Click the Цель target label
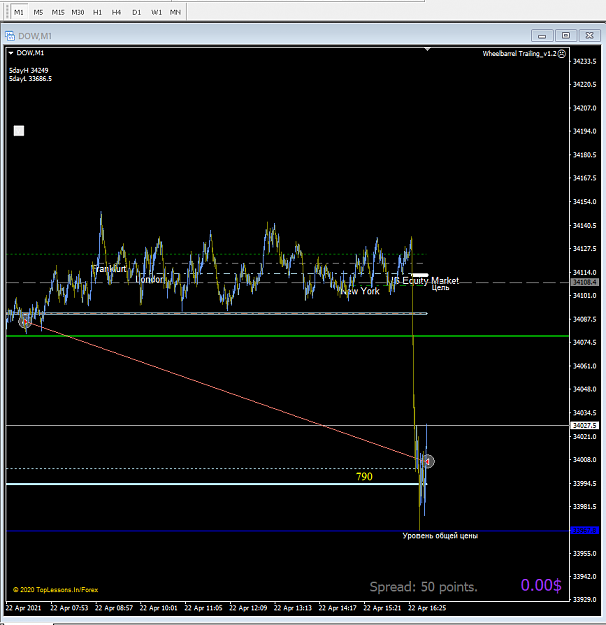The image size is (606, 625). pos(440,288)
